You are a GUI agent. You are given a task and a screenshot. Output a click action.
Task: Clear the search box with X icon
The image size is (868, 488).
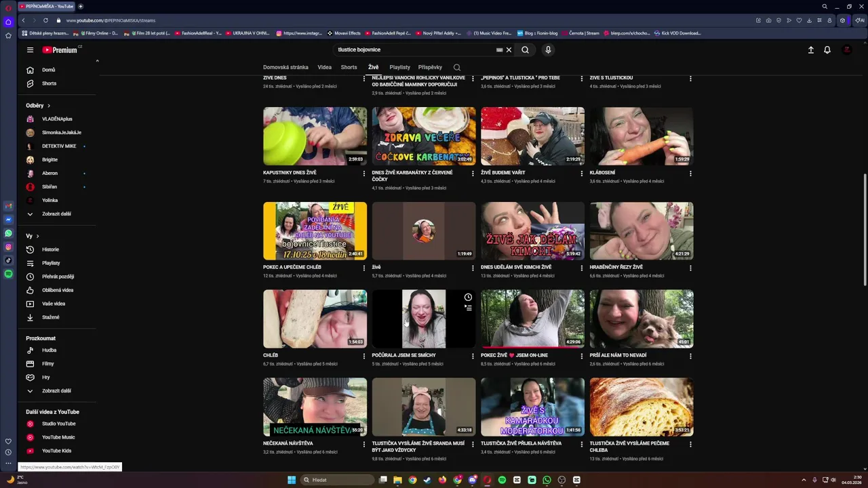[509, 49]
